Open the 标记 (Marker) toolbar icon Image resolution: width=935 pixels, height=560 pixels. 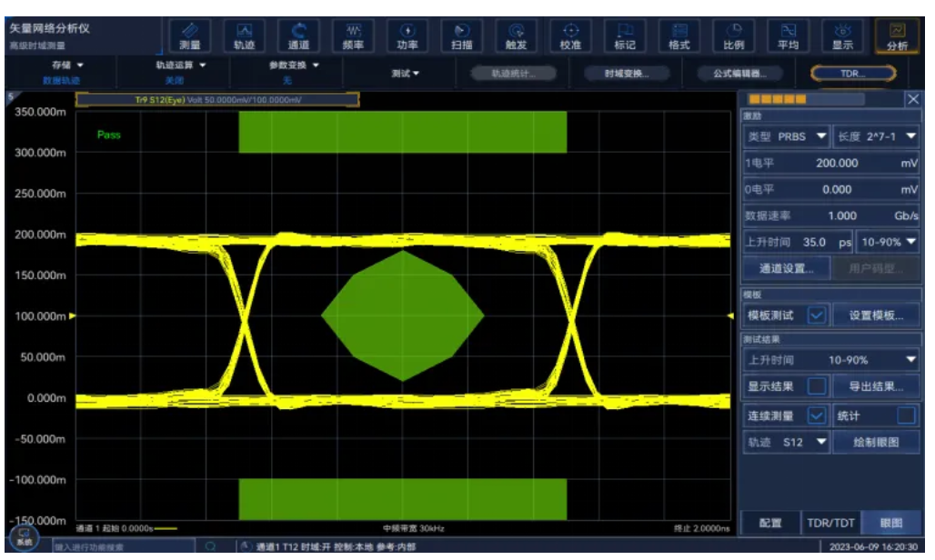[625, 36]
